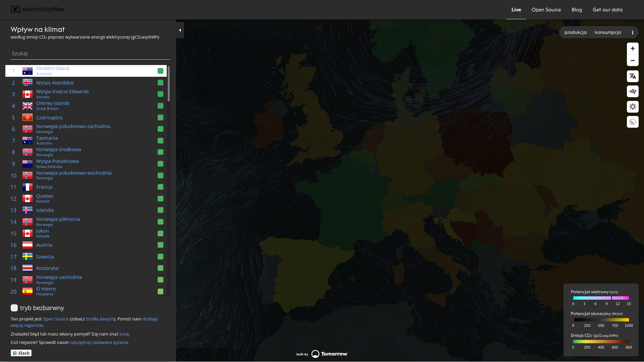The image size is (644, 362).
Task: Click the Francja flag icon
Action: 28,187
